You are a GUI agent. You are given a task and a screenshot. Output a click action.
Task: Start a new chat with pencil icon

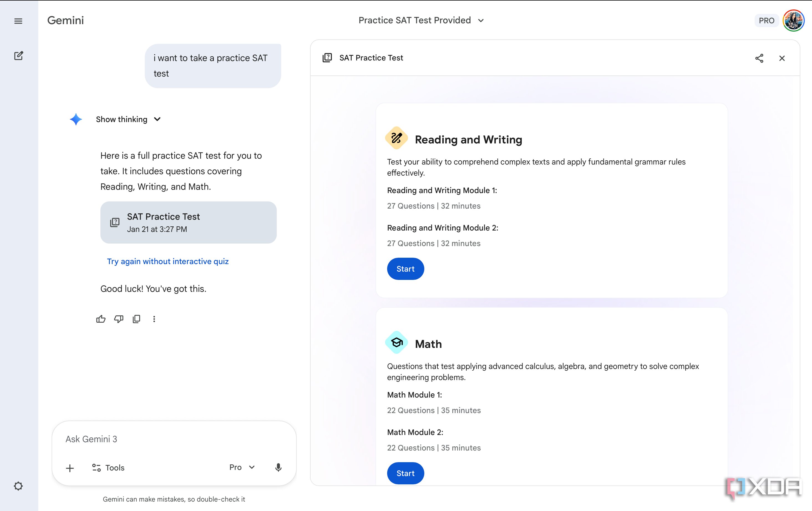(19, 56)
